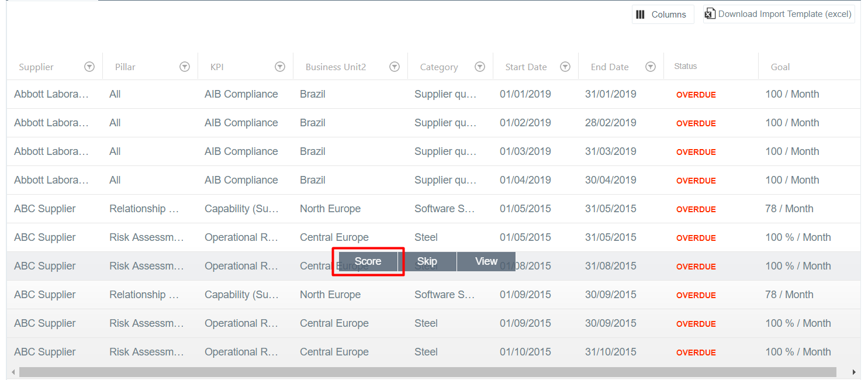Open the Pillar column filter icon
Image resolution: width=868 pixels, height=380 pixels.
pos(185,67)
